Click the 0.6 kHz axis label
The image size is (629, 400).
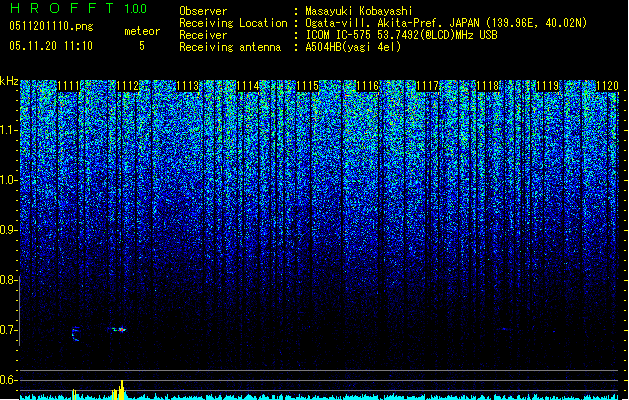click(x=8, y=380)
